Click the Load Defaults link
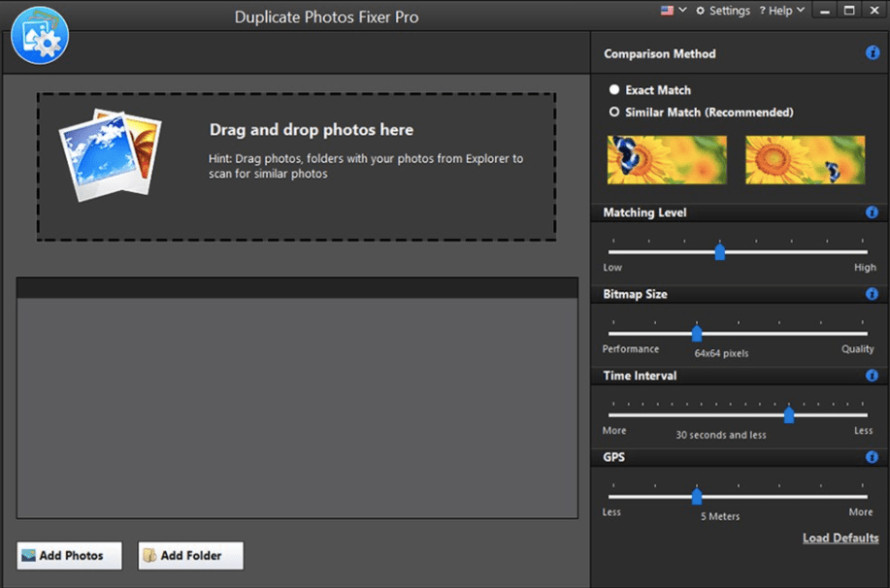Image resolution: width=890 pixels, height=588 pixels. (841, 539)
